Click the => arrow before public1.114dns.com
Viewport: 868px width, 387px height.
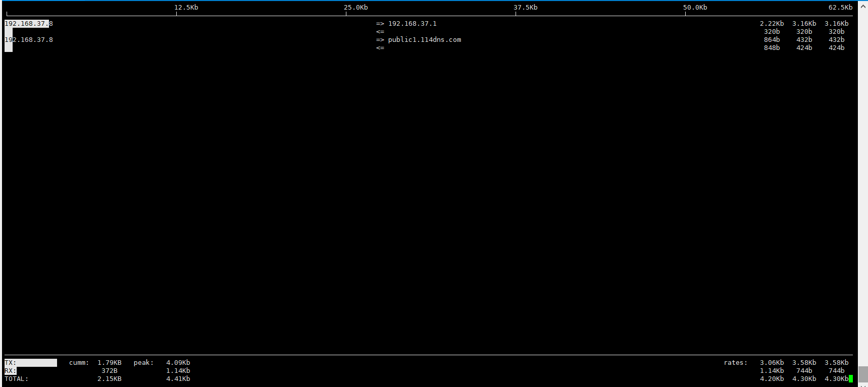click(x=380, y=40)
